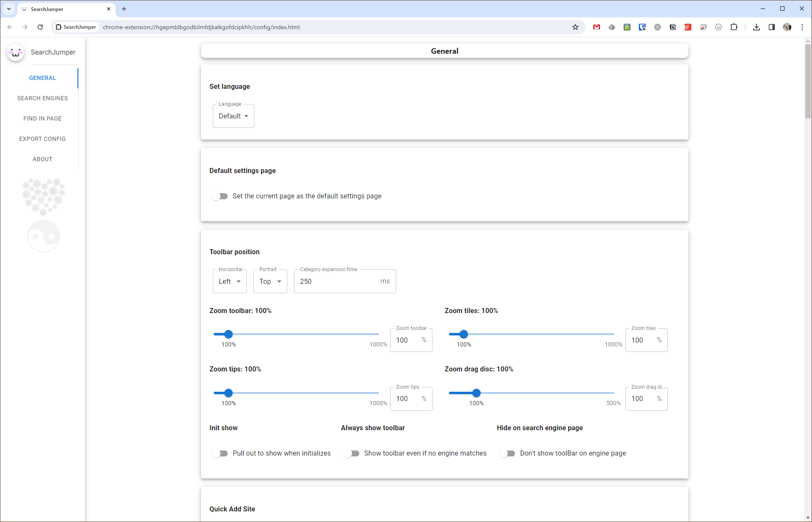Open the Horizontal position dropdown set to Left
Viewport: 812px width, 522px height.
tap(230, 281)
